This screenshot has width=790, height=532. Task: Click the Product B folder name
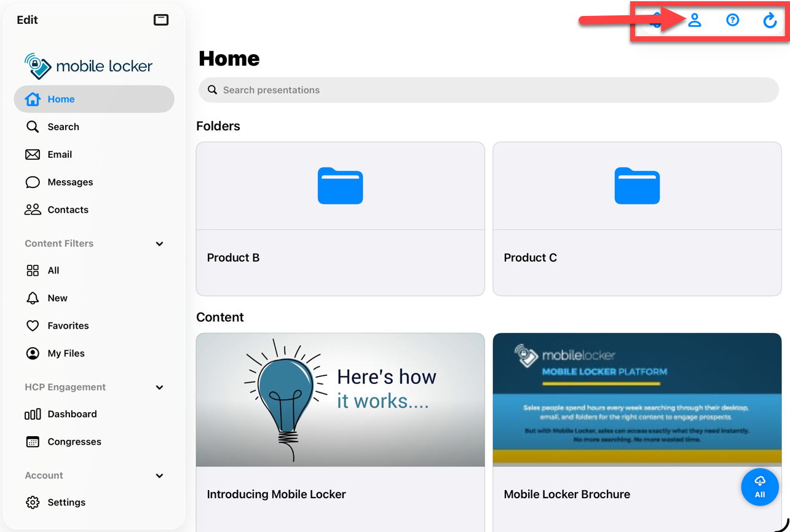pyautogui.click(x=233, y=258)
